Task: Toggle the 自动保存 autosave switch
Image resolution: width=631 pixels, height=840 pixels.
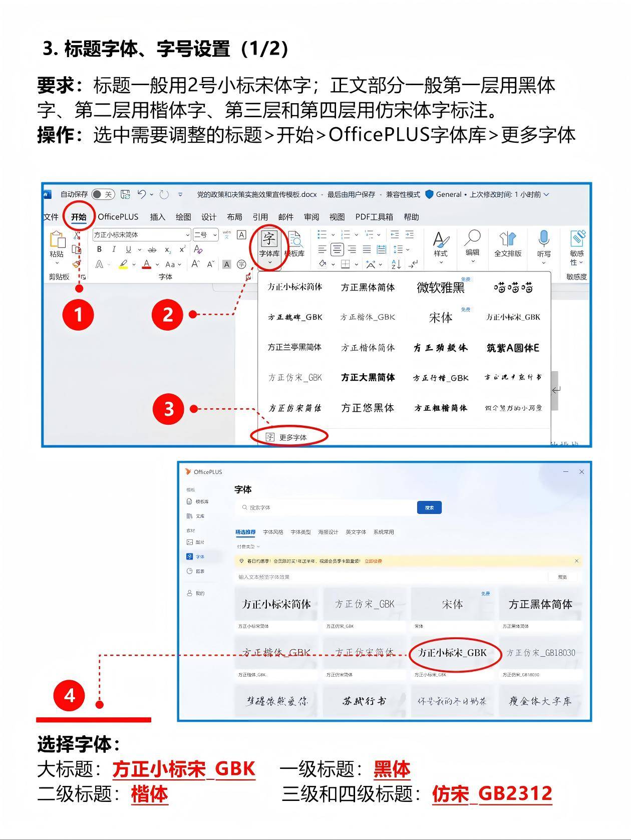Action: tap(103, 194)
